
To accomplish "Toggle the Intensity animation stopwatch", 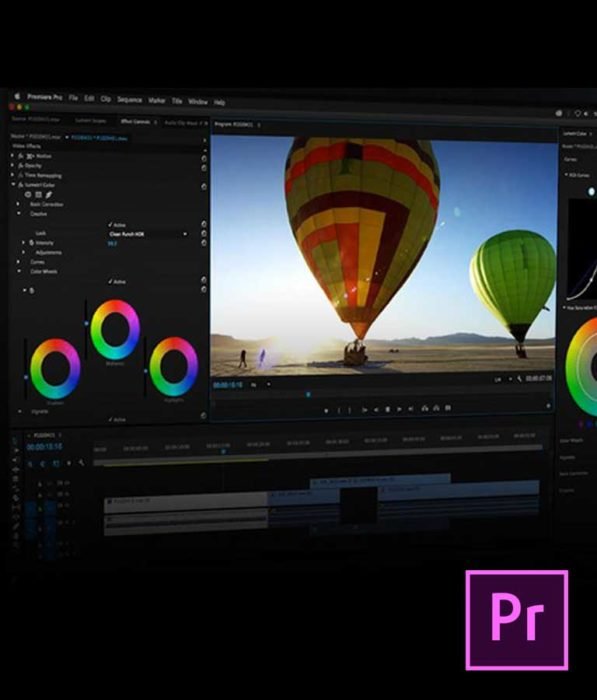I will (x=31, y=242).
